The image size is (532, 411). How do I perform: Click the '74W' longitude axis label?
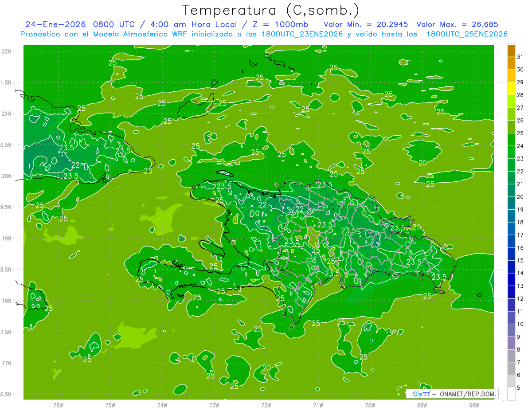(162, 405)
